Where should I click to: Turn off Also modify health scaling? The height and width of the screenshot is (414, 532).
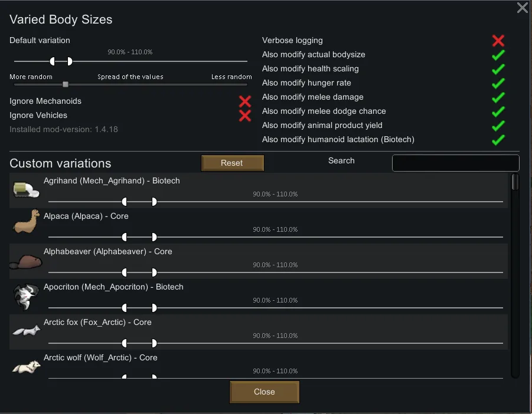coord(498,69)
